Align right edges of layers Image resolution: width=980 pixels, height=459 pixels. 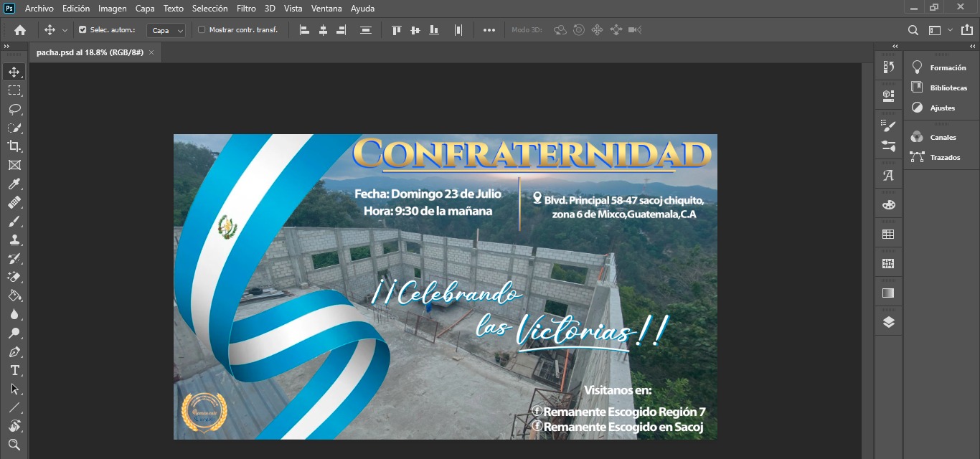(341, 30)
